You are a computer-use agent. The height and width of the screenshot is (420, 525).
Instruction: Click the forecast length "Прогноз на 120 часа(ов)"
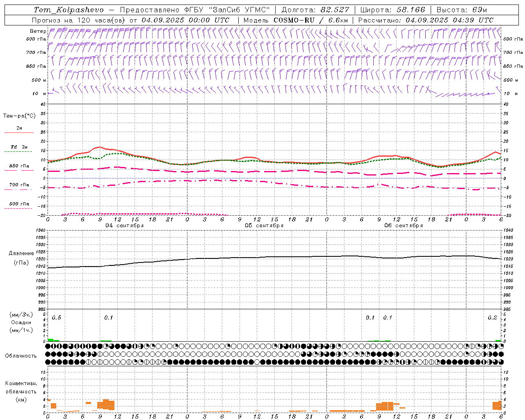[x=79, y=20]
